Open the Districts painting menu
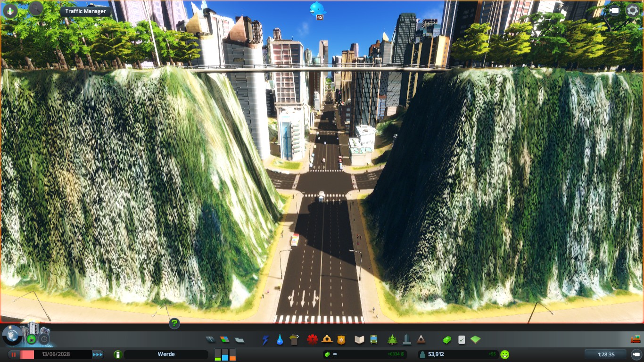This screenshot has height=362, width=644. [x=239, y=339]
